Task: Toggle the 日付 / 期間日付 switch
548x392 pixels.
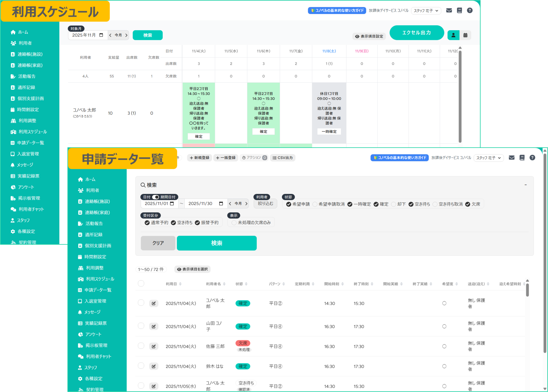Action: [x=156, y=197]
